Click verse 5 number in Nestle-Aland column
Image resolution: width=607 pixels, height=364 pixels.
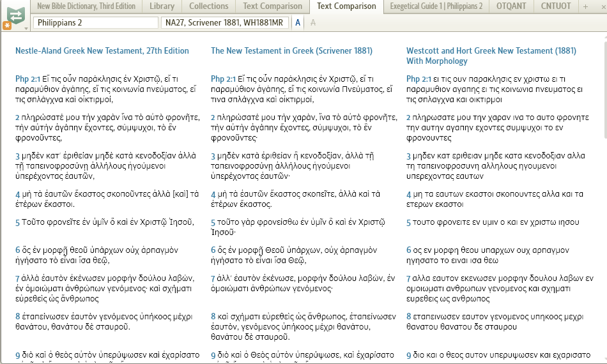click(17, 222)
